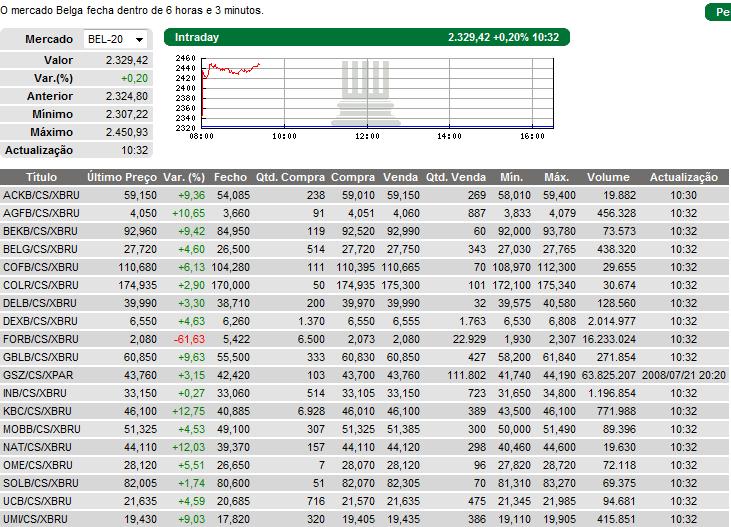Sort by Compra column header

click(353, 177)
